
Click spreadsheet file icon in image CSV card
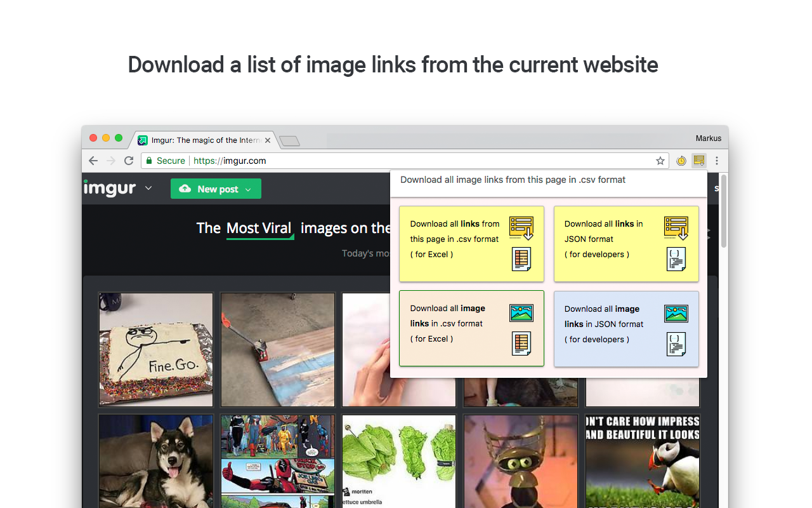pyautogui.click(x=521, y=344)
